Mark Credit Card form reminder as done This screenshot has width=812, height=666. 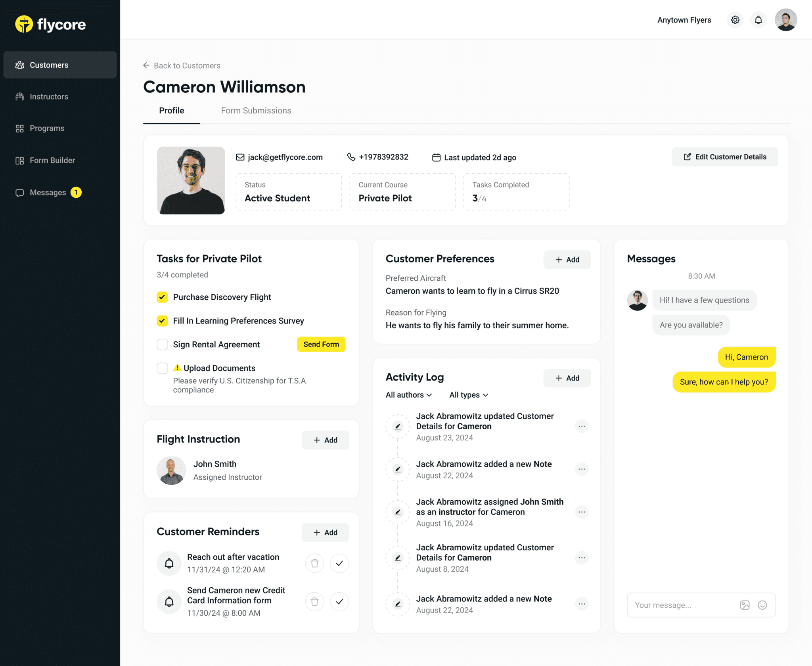339,601
